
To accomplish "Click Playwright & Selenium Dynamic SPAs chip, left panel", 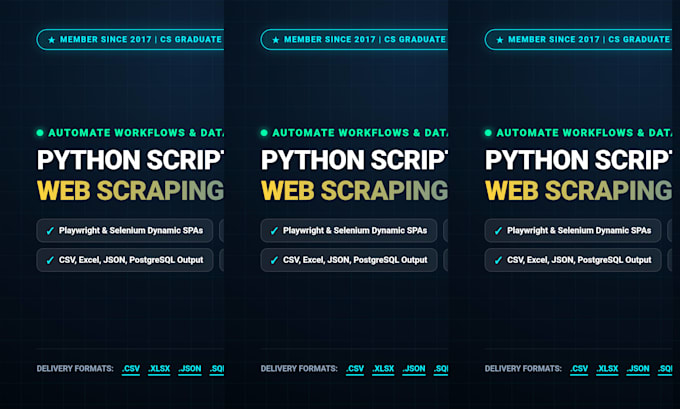I will pos(125,231).
